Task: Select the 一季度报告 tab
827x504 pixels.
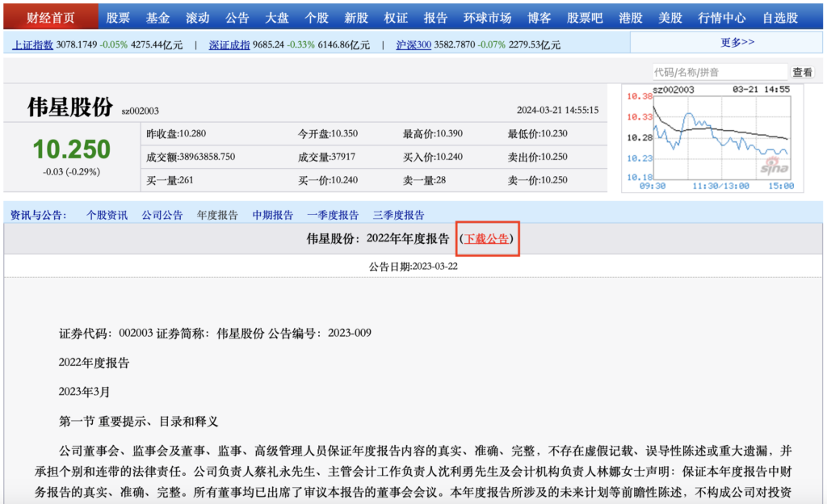Action: [x=333, y=215]
